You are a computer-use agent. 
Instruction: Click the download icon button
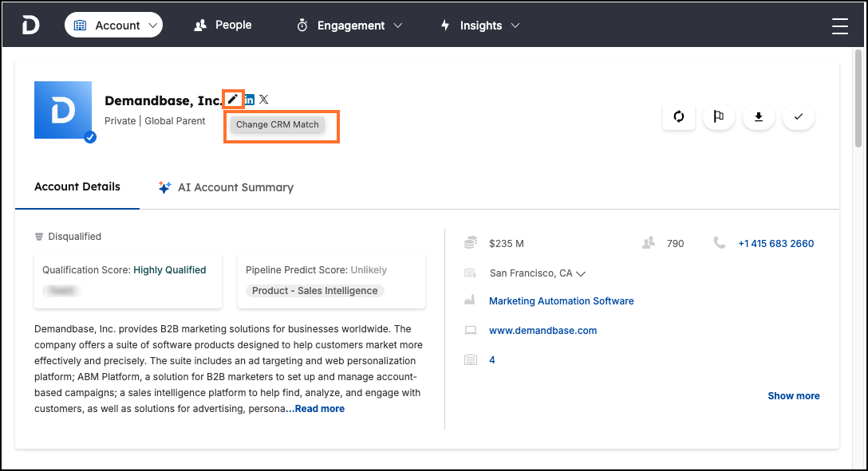tap(759, 116)
